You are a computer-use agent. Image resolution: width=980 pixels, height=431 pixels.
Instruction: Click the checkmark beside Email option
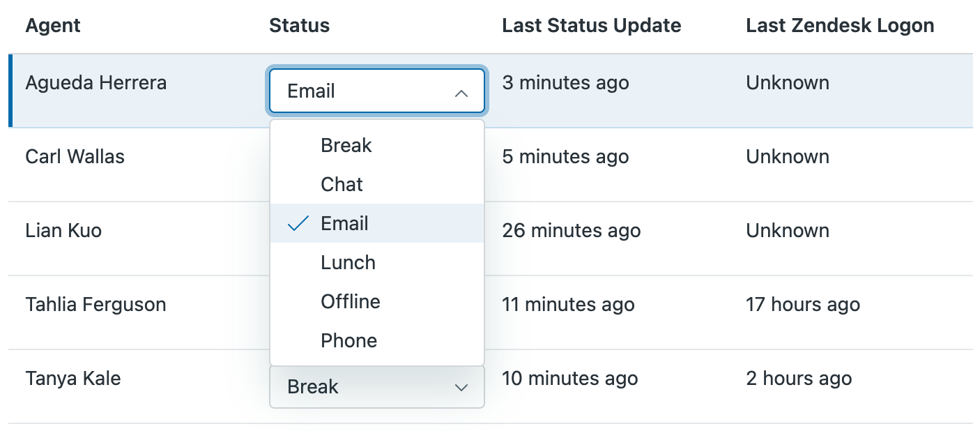point(298,223)
